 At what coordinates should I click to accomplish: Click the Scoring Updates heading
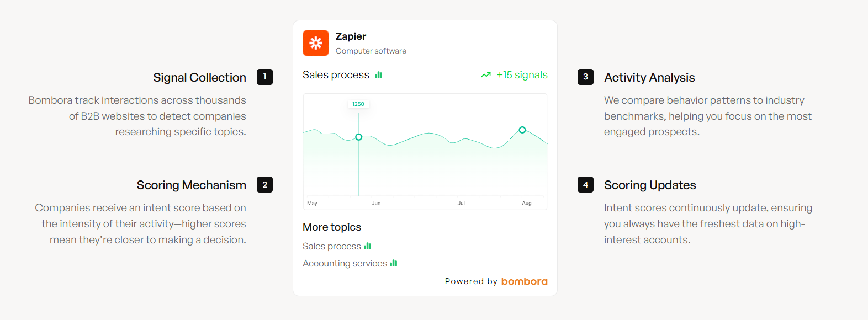click(650, 185)
